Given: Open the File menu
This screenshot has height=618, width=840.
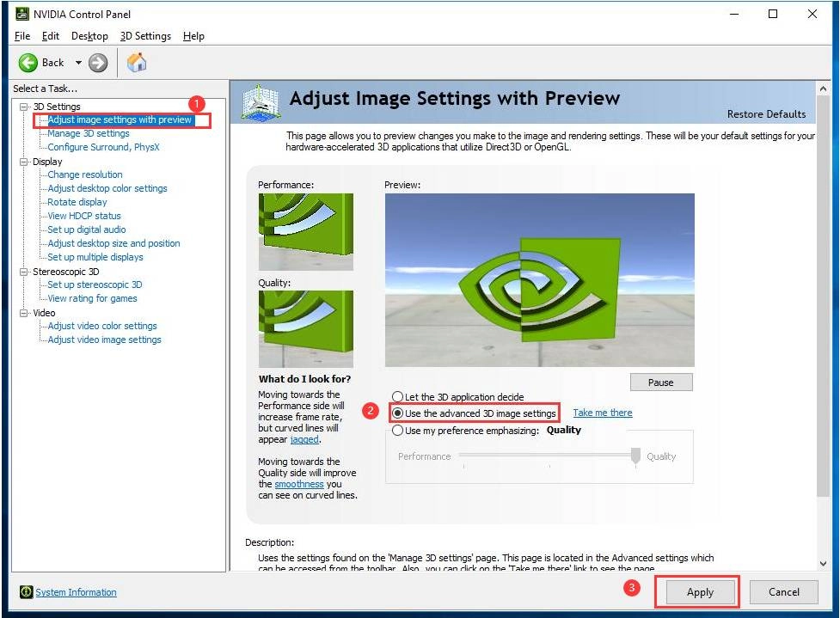Looking at the screenshot, I should tap(22, 36).
